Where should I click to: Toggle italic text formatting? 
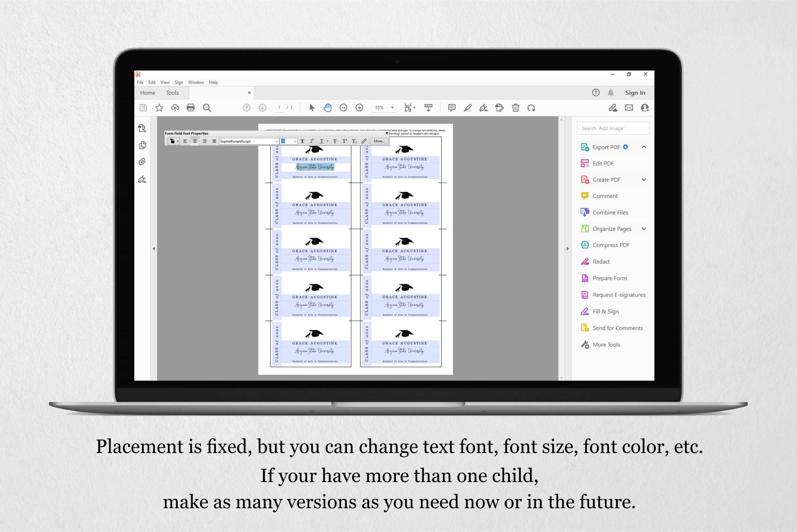(x=312, y=141)
